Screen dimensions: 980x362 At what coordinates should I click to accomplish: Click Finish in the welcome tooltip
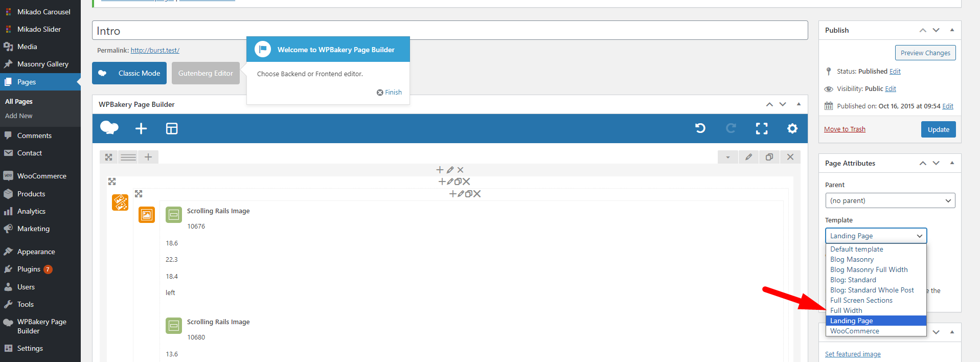[390, 93]
